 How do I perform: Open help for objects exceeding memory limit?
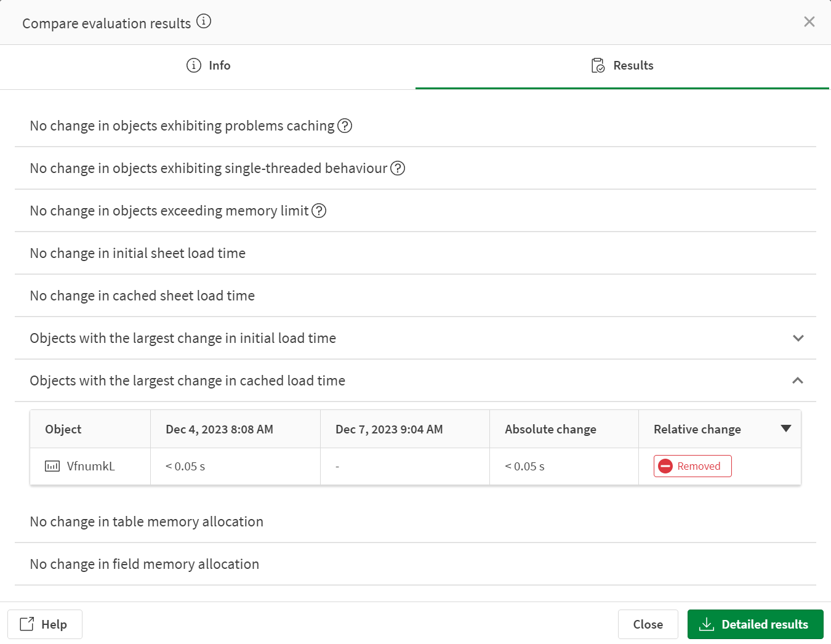[x=319, y=211]
